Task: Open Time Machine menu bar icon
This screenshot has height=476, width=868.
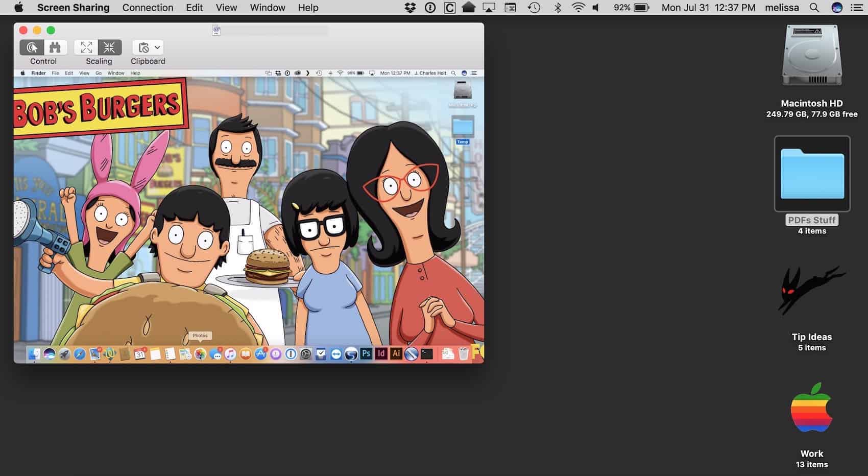Action: [534, 8]
